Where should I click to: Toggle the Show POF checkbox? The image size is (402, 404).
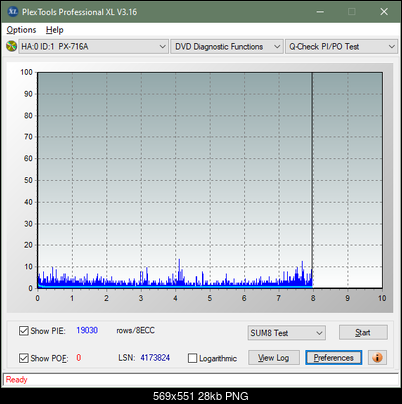pyautogui.click(x=24, y=358)
